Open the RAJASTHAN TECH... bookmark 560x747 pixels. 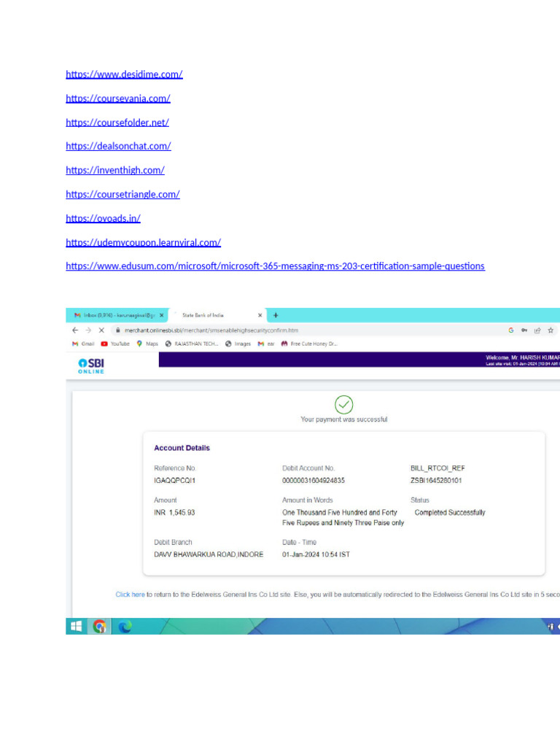click(x=192, y=344)
